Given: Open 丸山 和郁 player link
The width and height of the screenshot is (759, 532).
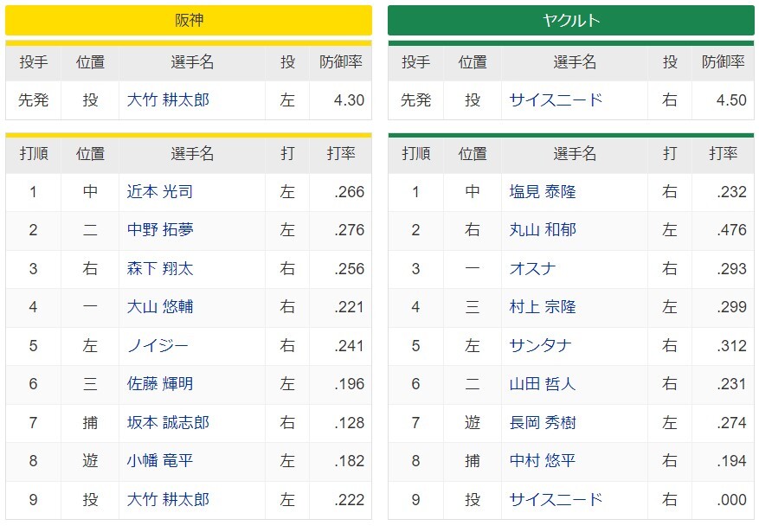Looking at the screenshot, I should pos(543,230).
